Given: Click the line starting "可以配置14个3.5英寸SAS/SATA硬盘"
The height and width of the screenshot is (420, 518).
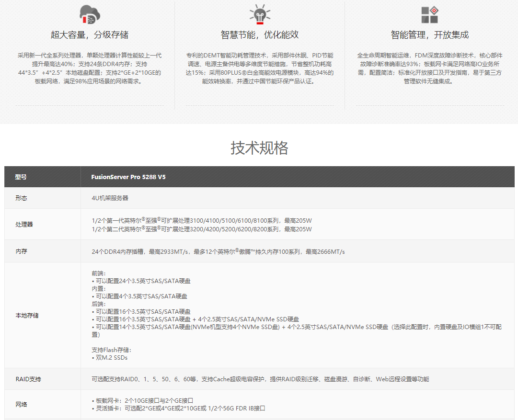Looking at the screenshot, I should 297,330.
